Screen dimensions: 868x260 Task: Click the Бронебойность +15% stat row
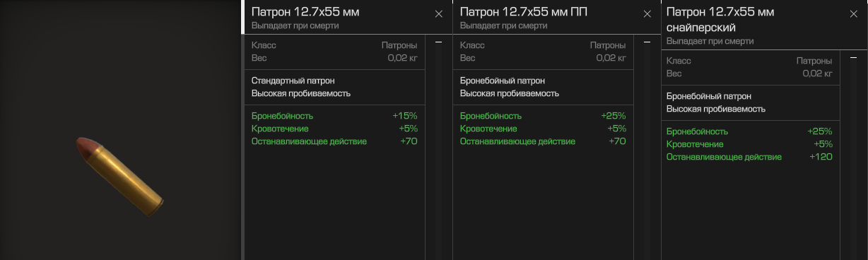pyautogui.click(x=334, y=116)
